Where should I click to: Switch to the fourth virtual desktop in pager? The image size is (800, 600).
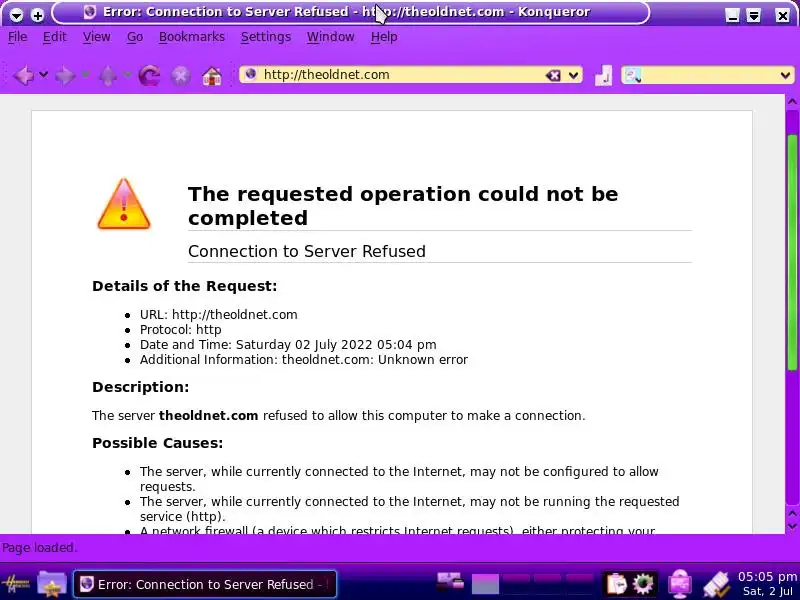point(579,585)
